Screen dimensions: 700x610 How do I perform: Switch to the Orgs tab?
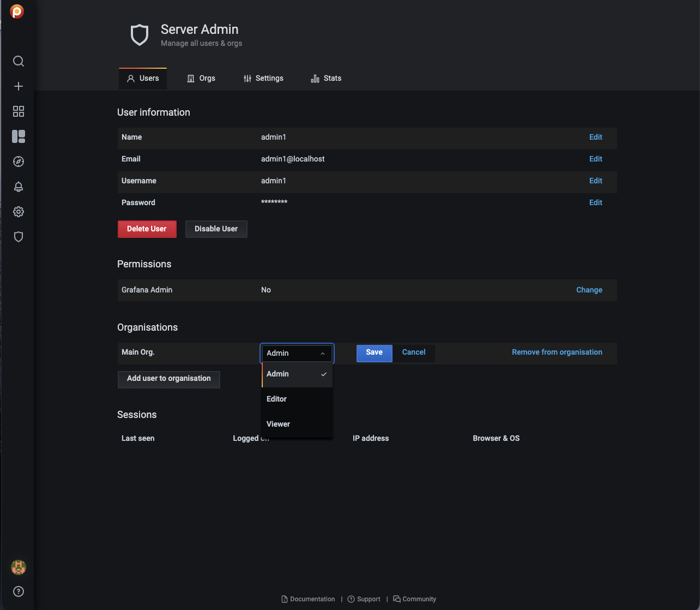(x=201, y=79)
